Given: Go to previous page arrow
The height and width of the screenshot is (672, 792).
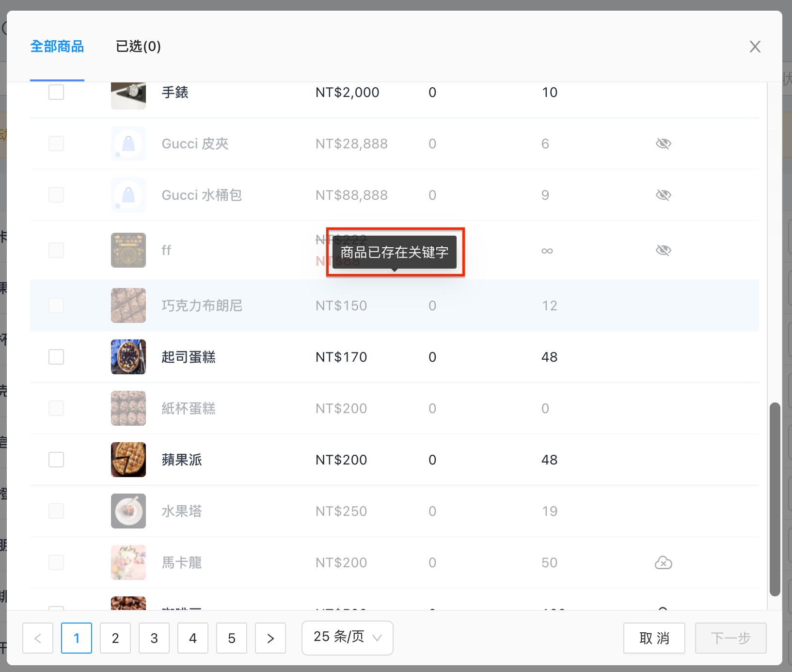Looking at the screenshot, I should pyautogui.click(x=38, y=638).
